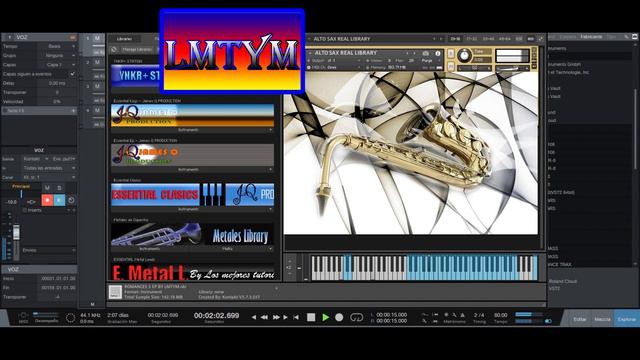Open the Fabricante tab in the right browser
This screenshot has width=640, height=360.
click(x=591, y=37)
